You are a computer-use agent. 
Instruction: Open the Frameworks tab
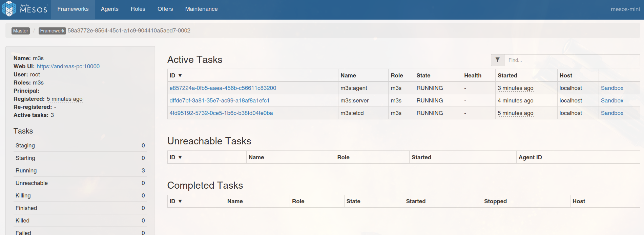pyautogui.click(x=73, y=9)
